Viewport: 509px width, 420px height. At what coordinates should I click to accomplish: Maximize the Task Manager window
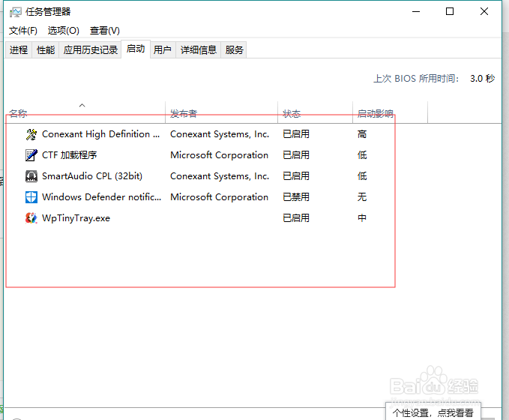pos(450,12)
